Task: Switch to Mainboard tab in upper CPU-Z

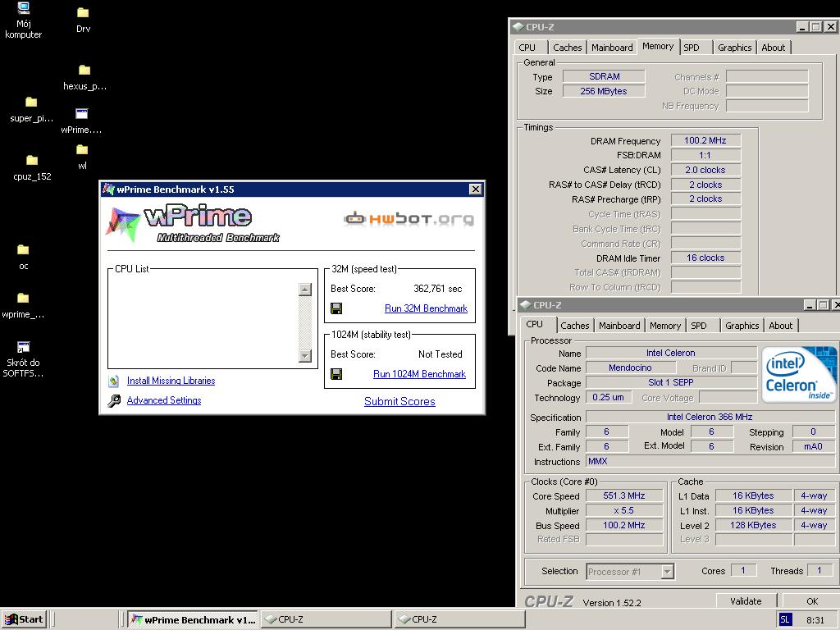Action: click(612, 47)
